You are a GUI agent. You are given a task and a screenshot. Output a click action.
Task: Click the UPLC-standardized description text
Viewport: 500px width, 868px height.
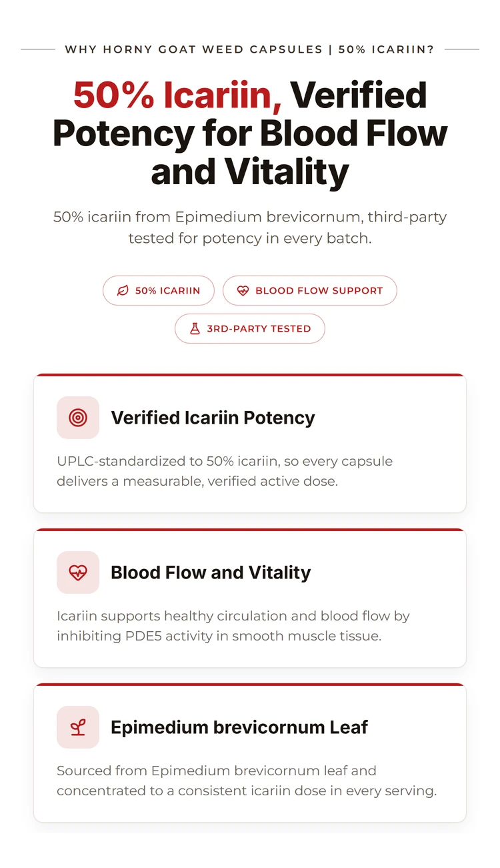pyautogui.click(x=225, y=471)
